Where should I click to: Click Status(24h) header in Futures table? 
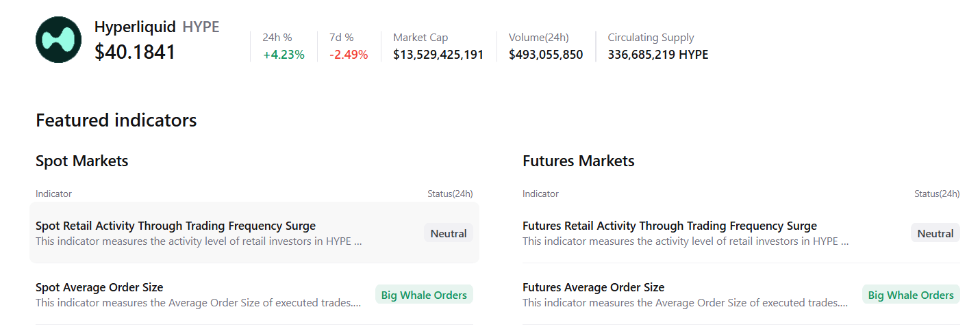936,194
